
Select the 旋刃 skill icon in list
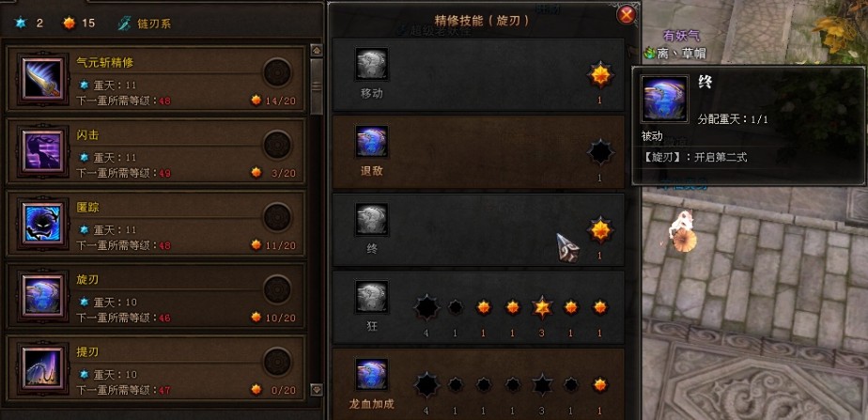click(42, 295)
